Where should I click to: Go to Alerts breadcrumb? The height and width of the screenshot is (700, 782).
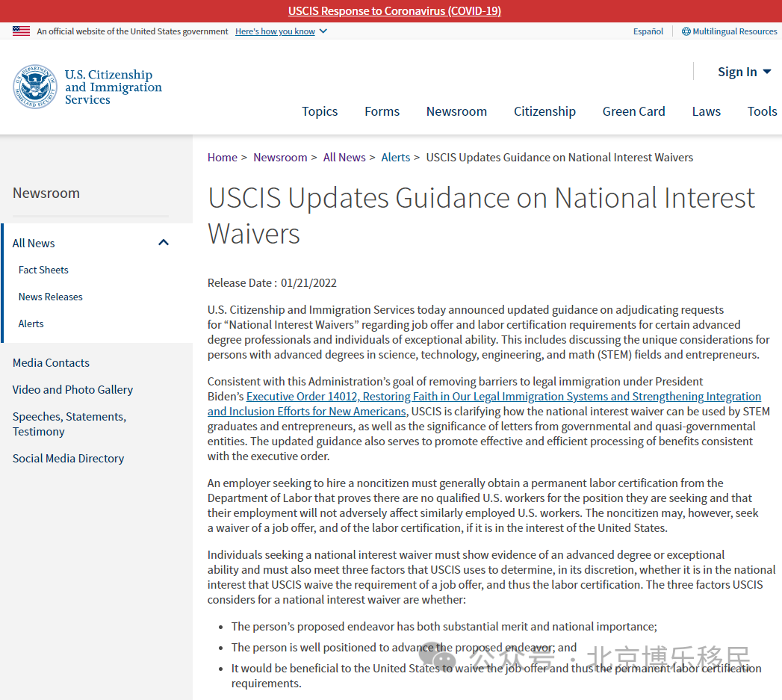click(396, 158)
